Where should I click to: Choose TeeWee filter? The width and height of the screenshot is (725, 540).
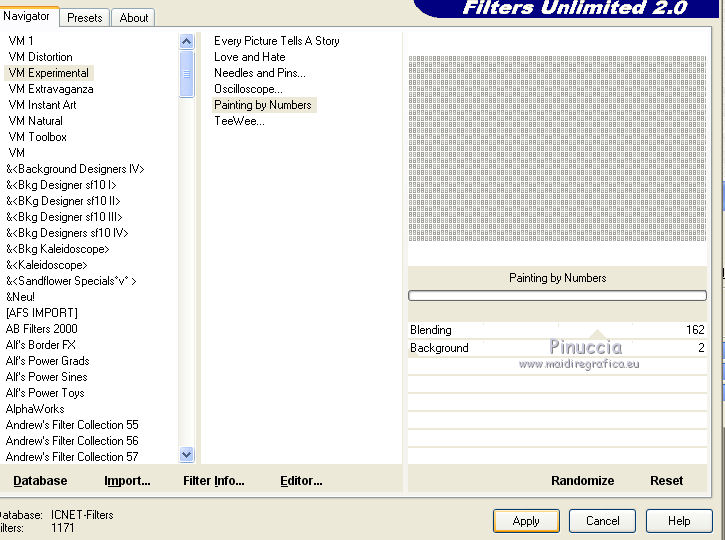pos(239,121)
